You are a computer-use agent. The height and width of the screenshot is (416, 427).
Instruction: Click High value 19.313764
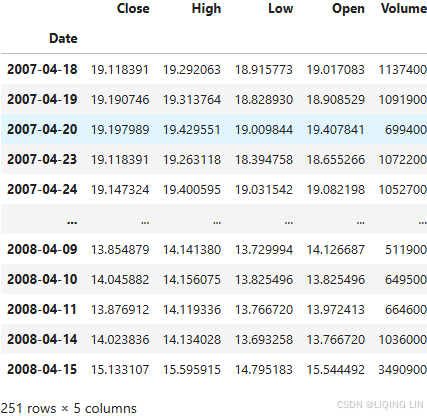pos(192,100)
